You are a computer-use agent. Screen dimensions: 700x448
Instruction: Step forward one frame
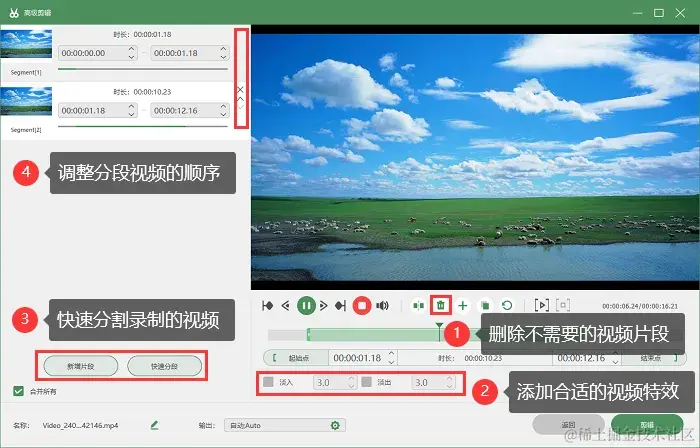[324, 306]
